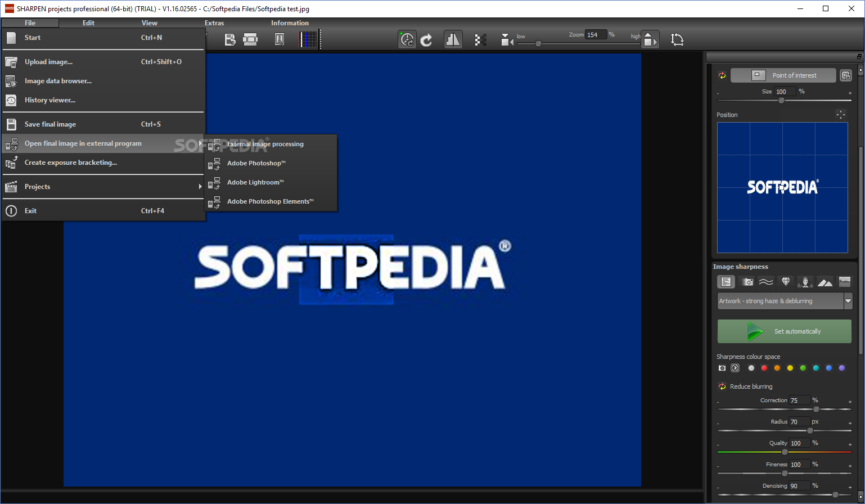Select the mountains sharpness preset category icon

pos(825,282)
